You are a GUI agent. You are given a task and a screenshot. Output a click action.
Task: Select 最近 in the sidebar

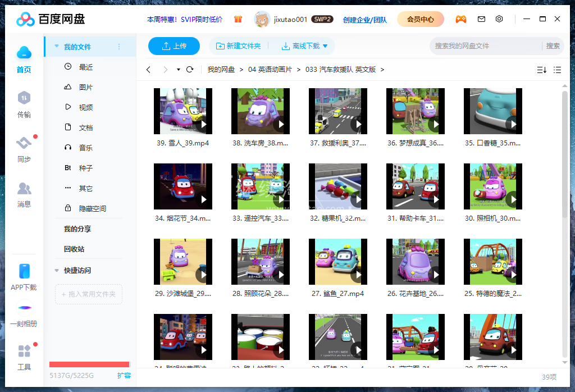point(86,67)
